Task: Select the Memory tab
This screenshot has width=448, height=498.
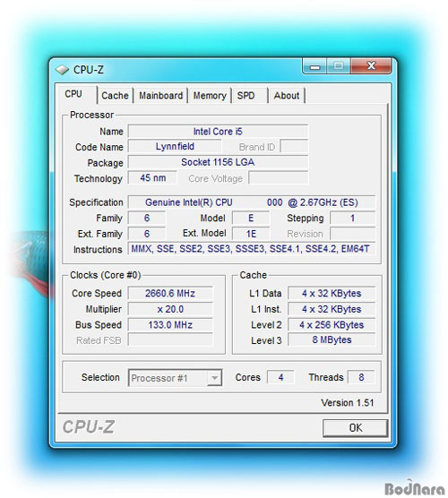Action: tap(210, 96)
